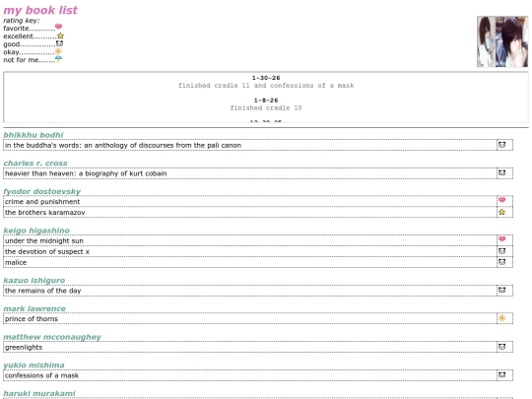Click the finished cradle 10 update text
Image resolution: width=532 pixels, height=399 pixels.
tap(266, 108)
